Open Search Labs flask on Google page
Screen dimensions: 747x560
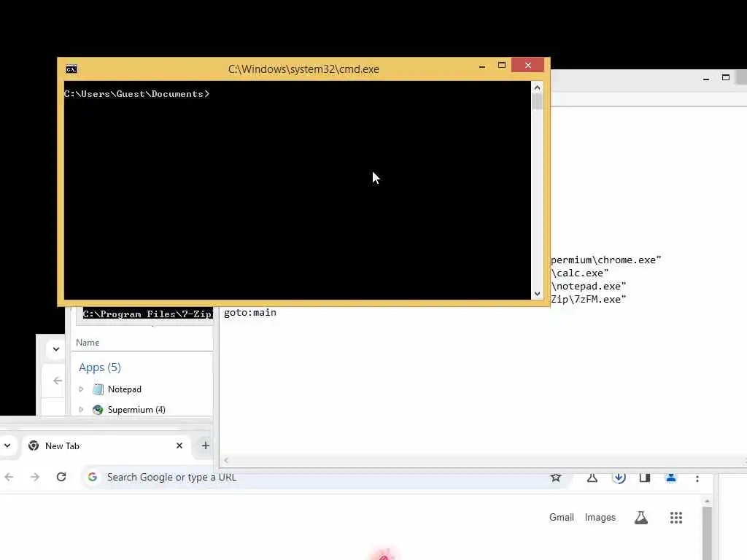tap(640, 518)
